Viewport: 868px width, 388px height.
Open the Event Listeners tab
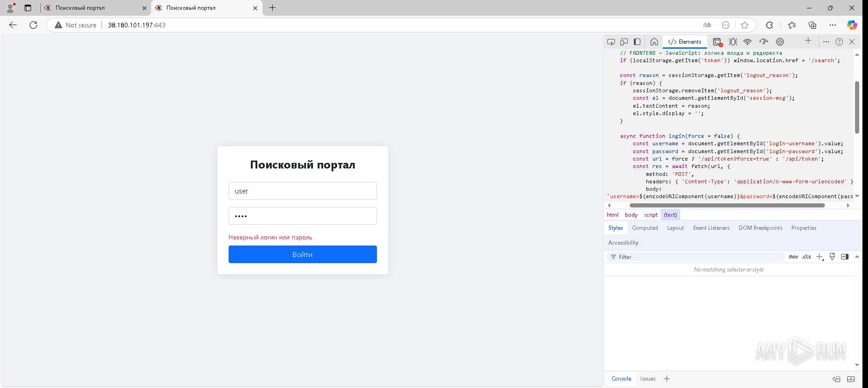coord(711,228)
